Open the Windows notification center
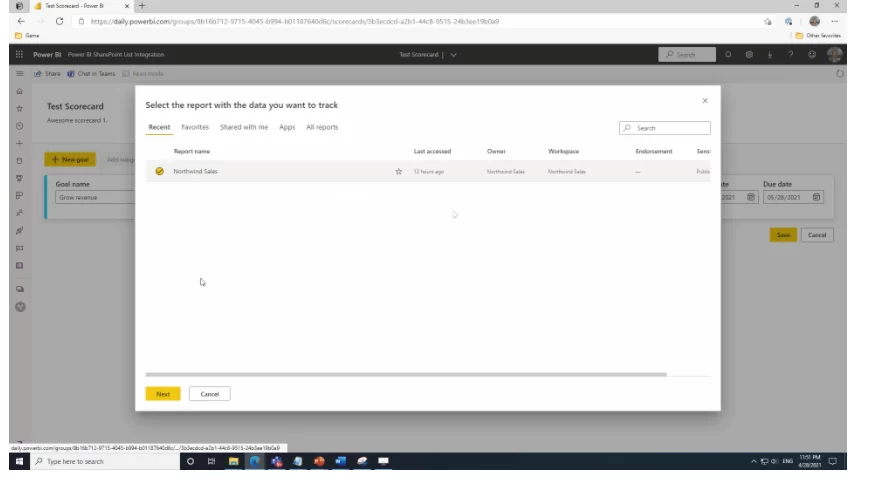This screenshot has height=482, width=874. tap(833, 461)
